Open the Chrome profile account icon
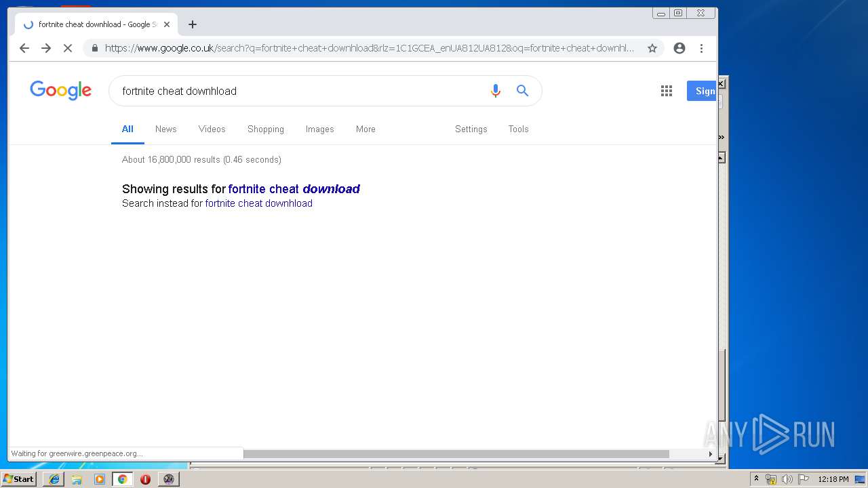This screenshot has width=868, height=488. pyautogui.click(x=679, y=48)
